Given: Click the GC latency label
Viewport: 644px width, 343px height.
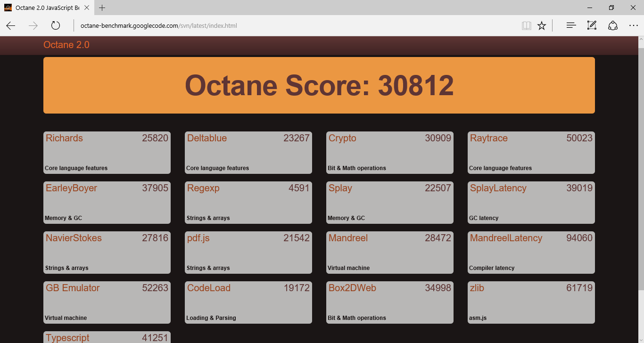Looking at the screenshot, I should coord(484,218).
